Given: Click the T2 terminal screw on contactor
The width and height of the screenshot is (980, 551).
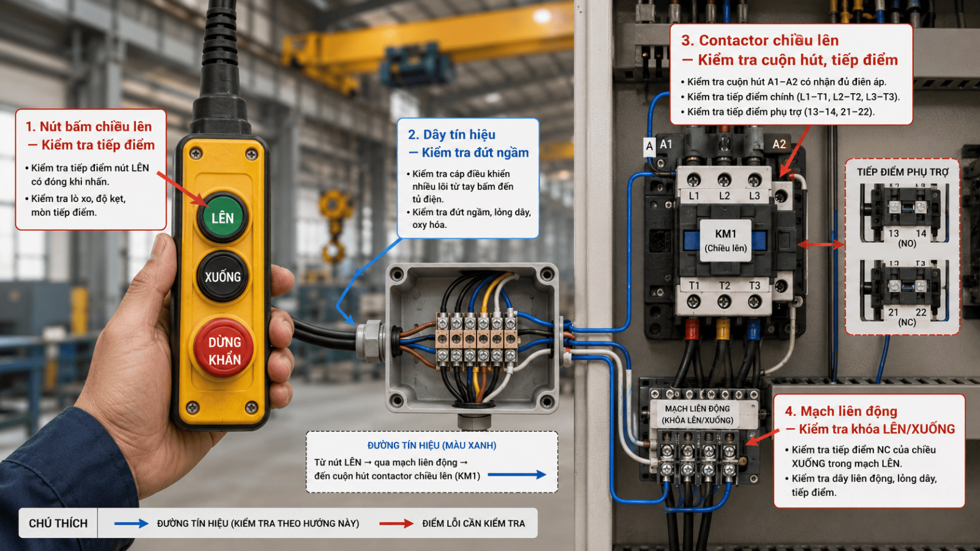Looking at the screenshot, I should click(x=725, y=301).
